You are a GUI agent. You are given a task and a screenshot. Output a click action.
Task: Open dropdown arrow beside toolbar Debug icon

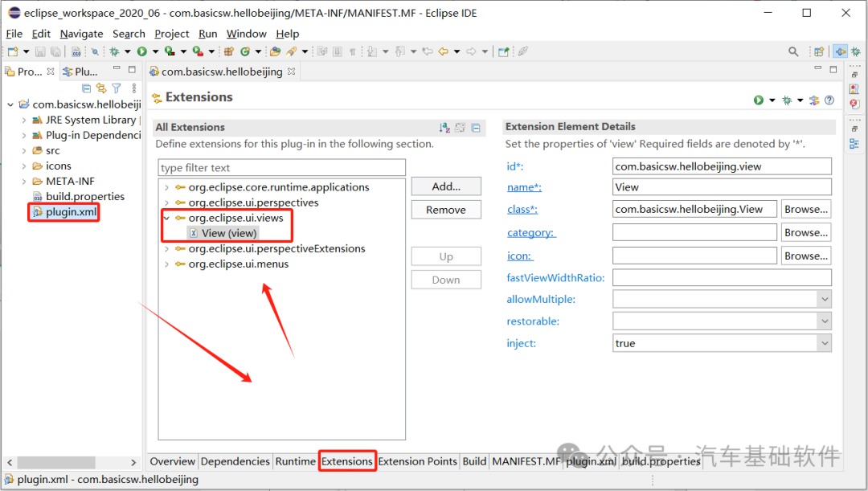pos(127,52)
